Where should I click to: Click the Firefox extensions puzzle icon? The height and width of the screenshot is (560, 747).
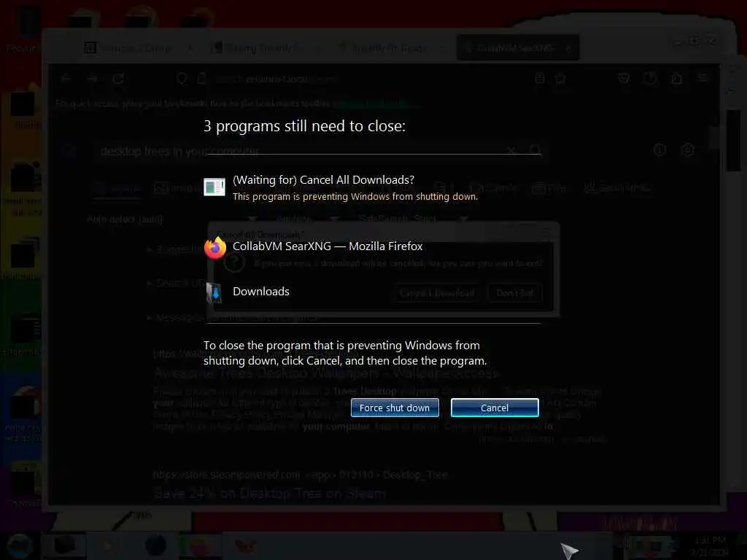pos(676,78)
